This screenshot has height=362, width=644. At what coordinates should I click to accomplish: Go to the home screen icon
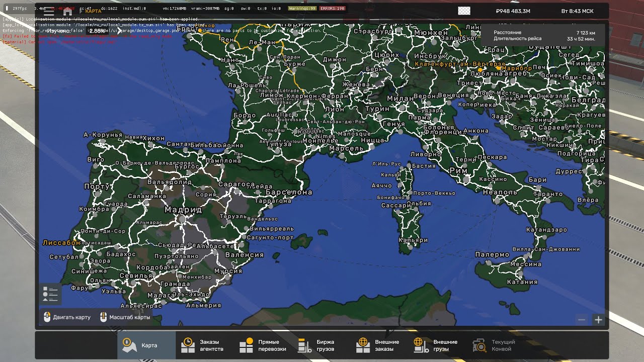(x=67, y=12)
